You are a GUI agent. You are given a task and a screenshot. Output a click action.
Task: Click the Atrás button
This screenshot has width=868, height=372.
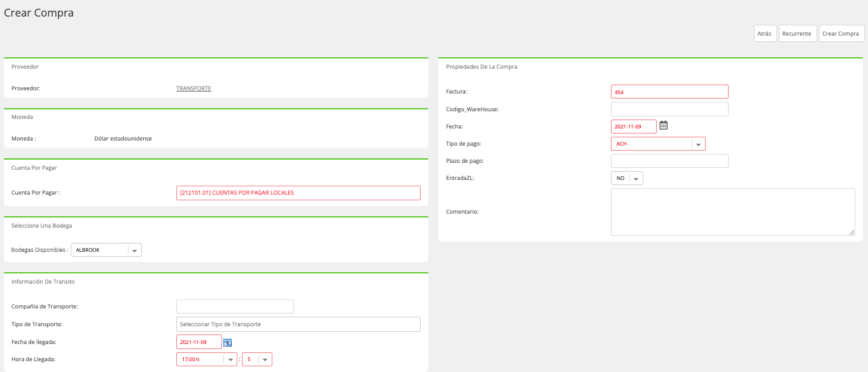click(x=764, y=34)
